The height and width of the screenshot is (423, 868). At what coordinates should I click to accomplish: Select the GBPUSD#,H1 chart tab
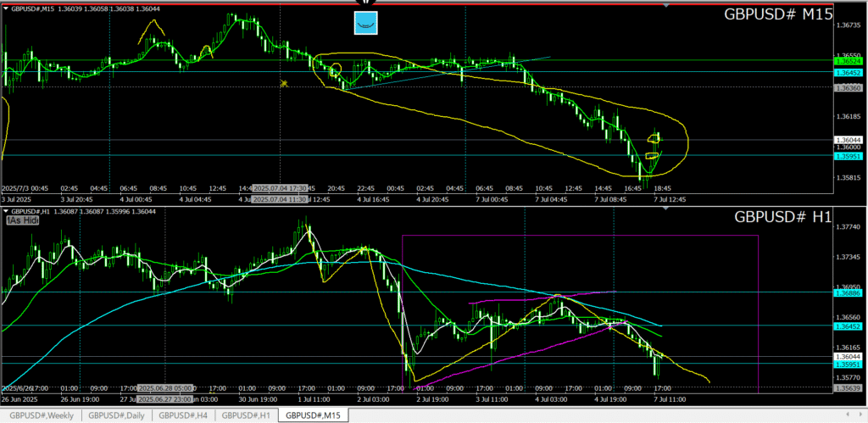pyautogui.click(x=246, y=415)
